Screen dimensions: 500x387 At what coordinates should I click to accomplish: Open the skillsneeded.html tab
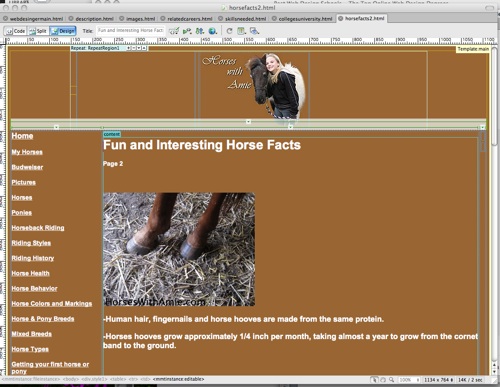point(243,19)
